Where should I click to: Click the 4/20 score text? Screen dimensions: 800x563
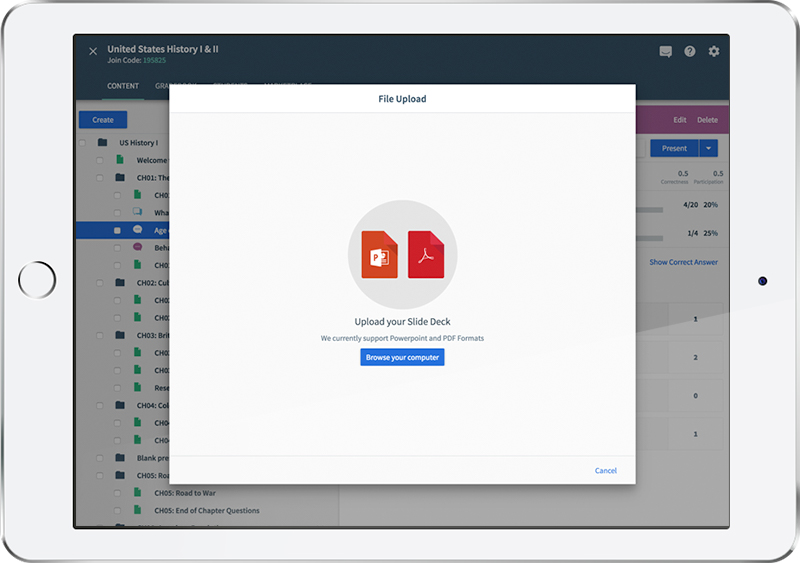690,205
